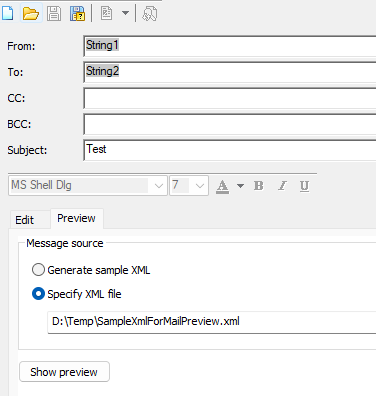Screen dimensions: 376x396
Task: Click the document template toolbar icon
Action: tap(106, 13)
